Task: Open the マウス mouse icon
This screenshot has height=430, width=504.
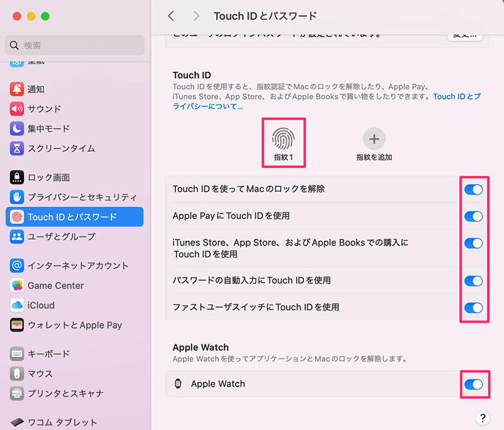Action: point(17,373)
